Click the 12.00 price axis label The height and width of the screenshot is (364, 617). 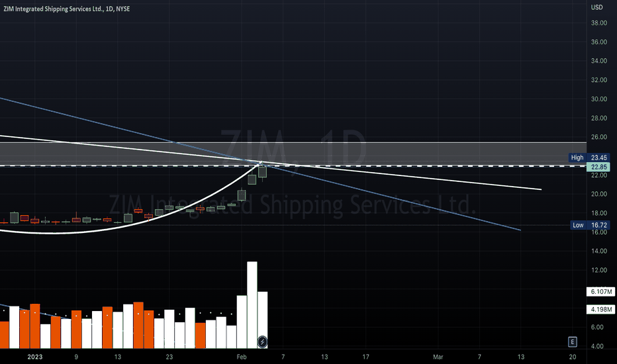[x=598, y=270]
